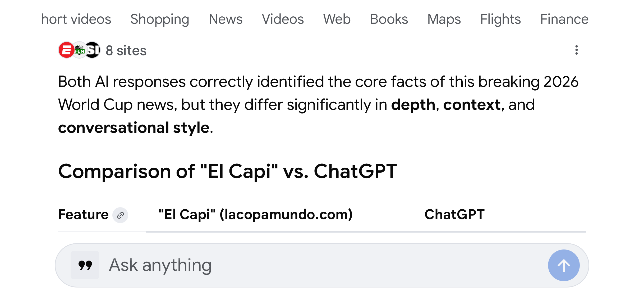Click the Feature table header

83,214
